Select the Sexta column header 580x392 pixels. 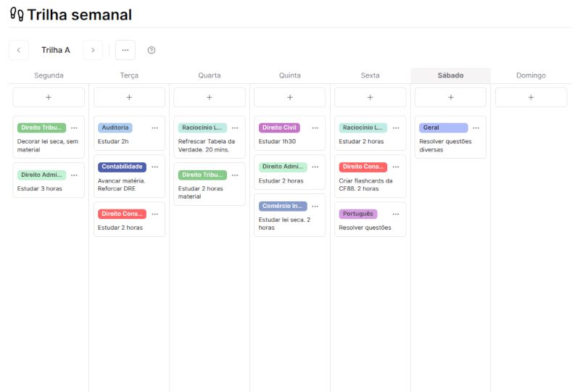click(x=370, y=75)
